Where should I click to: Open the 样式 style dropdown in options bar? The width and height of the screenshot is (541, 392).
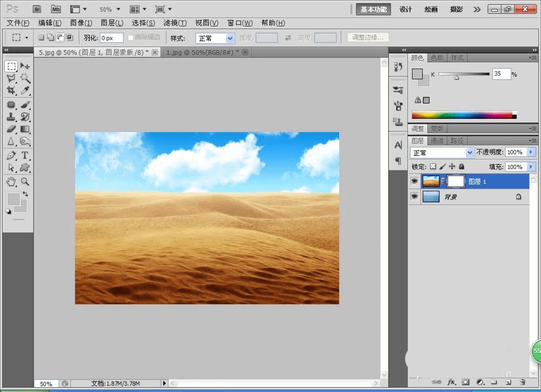215,38
